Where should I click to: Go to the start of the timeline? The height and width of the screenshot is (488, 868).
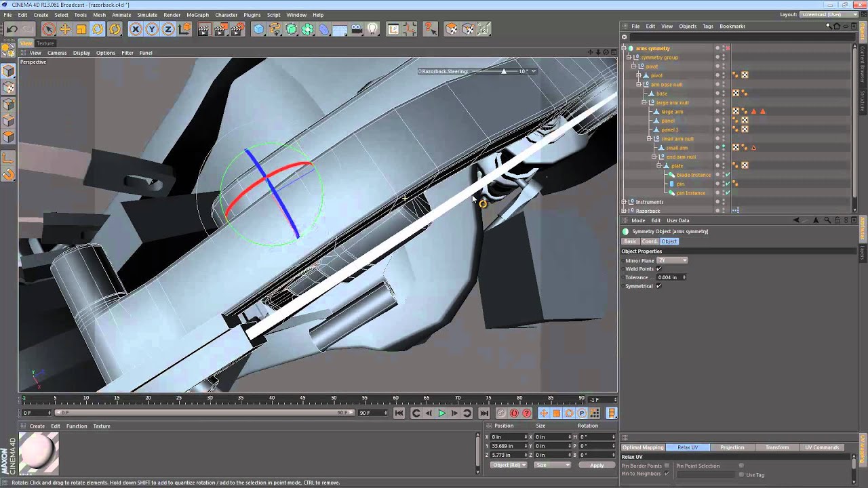click(399, 413)
